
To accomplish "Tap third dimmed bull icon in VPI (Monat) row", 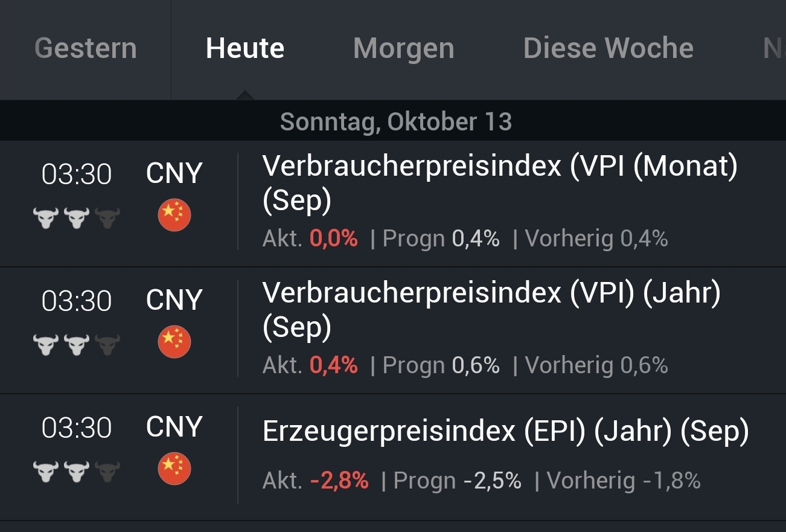I will pos(108,217).
